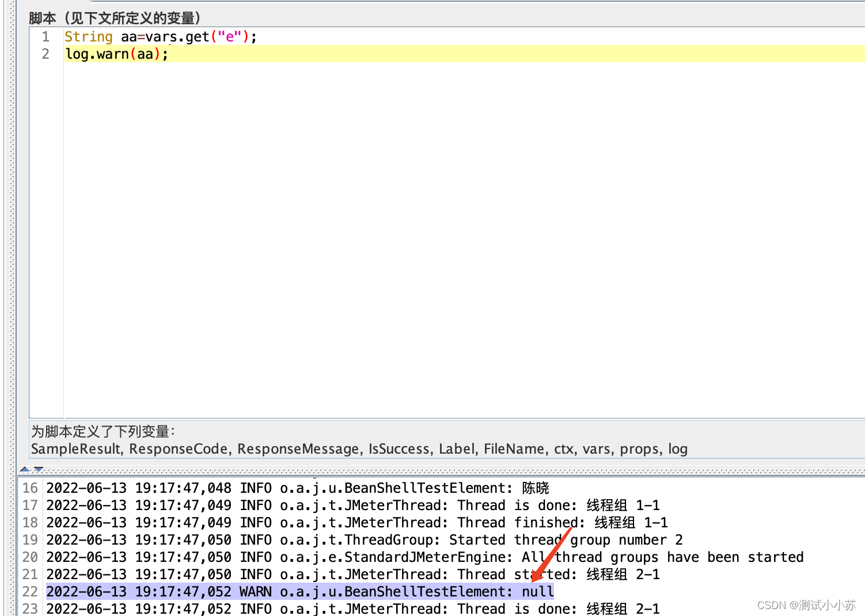Click the vars variable name in the list
The width and height of the screenshot is (865, 616).
(x=597, y=449)
